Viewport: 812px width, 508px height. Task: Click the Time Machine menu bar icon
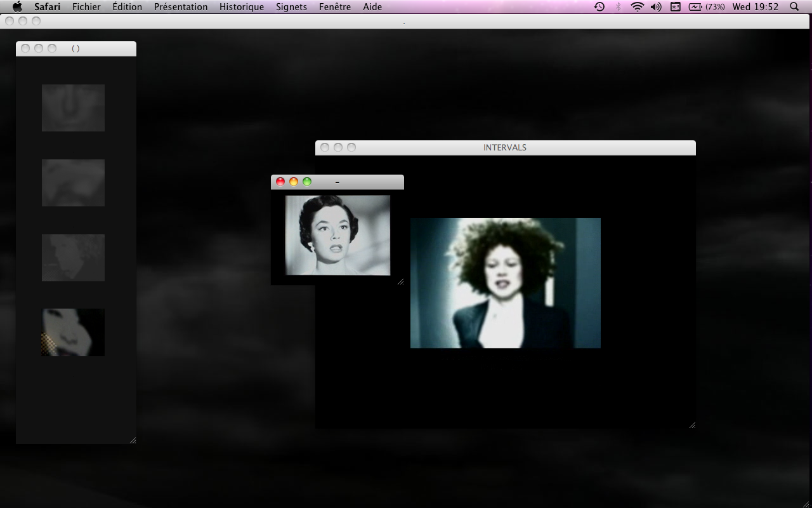pyautogui.click(x=599, y=7)
